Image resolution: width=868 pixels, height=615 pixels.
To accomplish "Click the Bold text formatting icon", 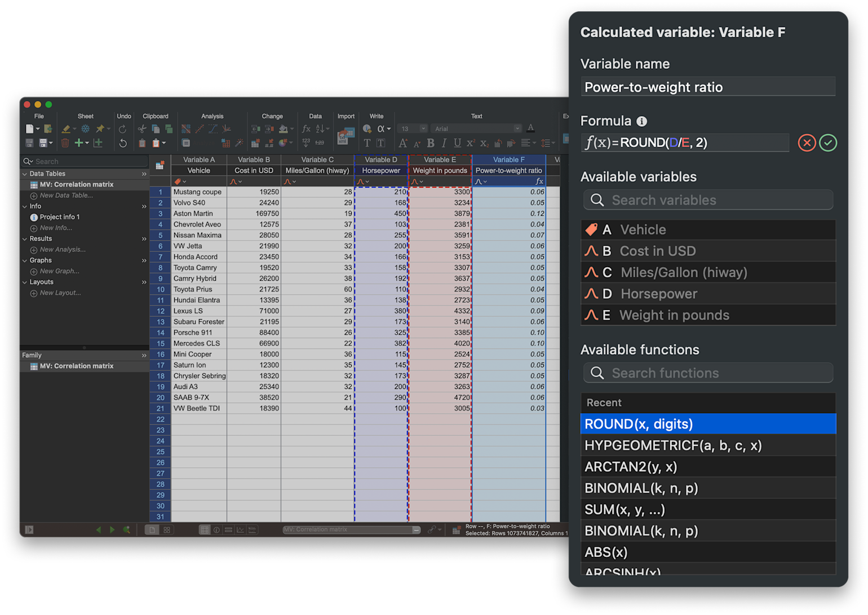I will click(x=431, y=143).
